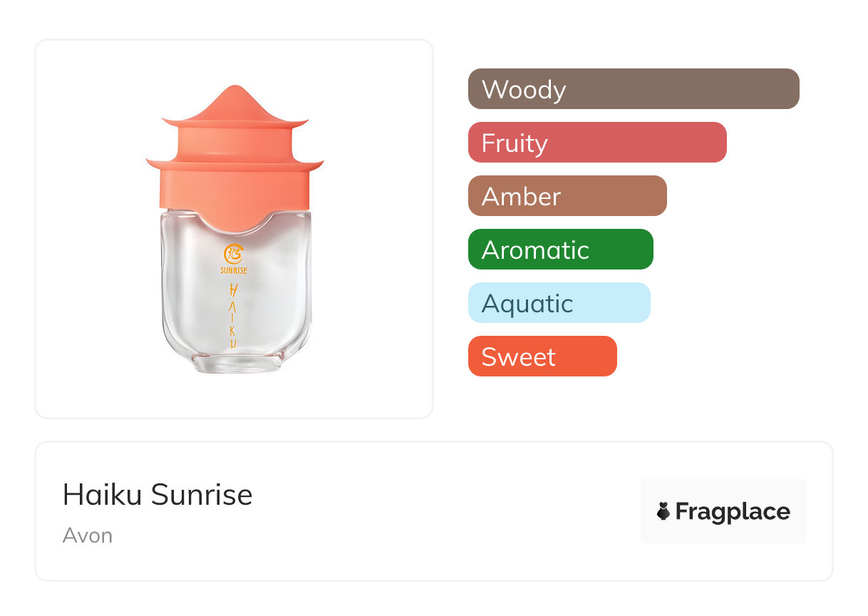The height and width of the screenshot is (616, 868).
Task: Select the Woody accord bar
Action: coord(634,89)
